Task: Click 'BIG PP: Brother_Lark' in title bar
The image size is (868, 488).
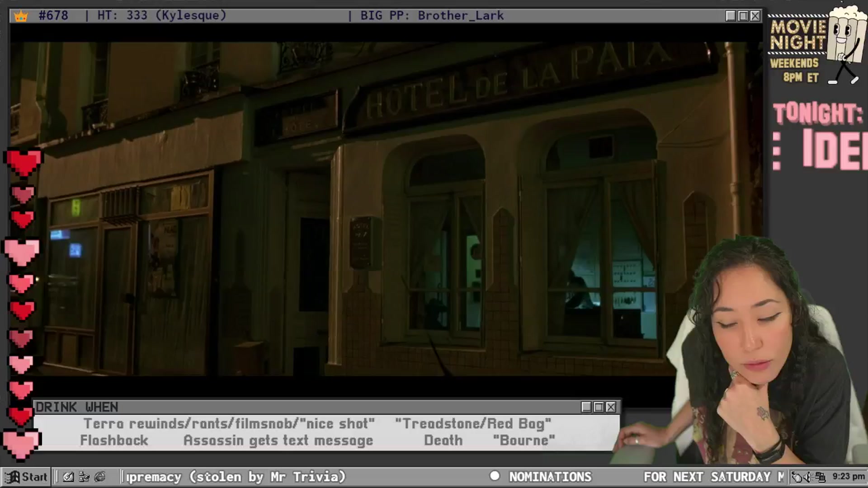Action: [x=432, y=16]
